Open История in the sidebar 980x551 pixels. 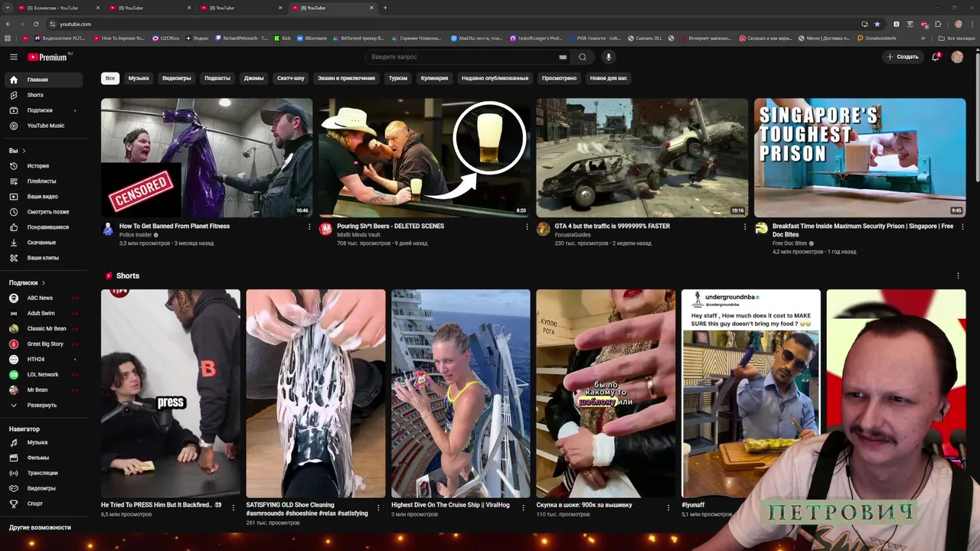(43, 166)
